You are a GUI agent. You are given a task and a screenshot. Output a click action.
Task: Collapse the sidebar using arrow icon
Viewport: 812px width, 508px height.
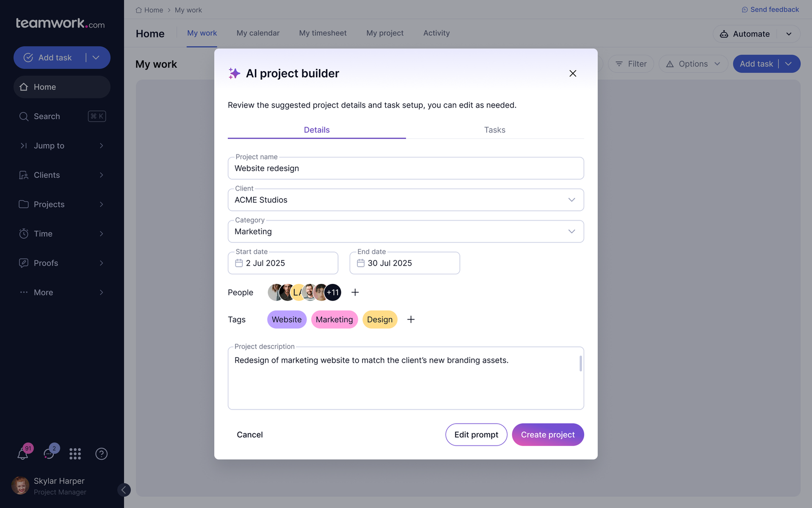[124, 490]
